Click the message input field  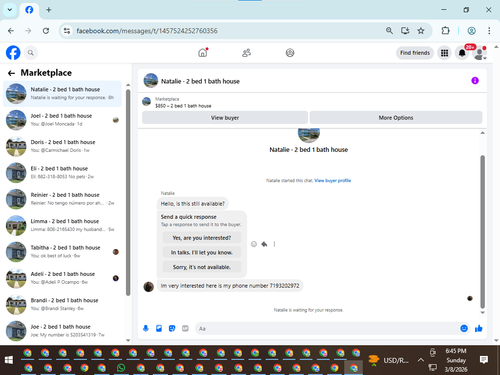(x=327, y=329)
